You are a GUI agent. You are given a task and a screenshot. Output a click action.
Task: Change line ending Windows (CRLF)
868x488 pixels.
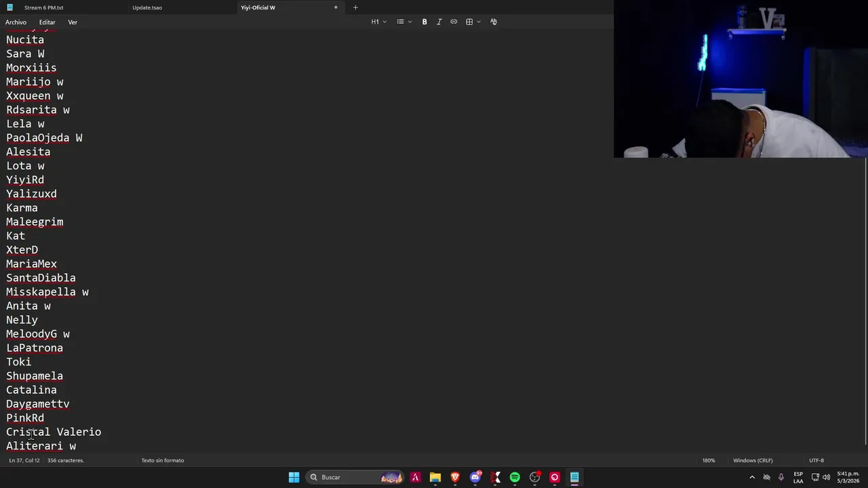(753, 460)
